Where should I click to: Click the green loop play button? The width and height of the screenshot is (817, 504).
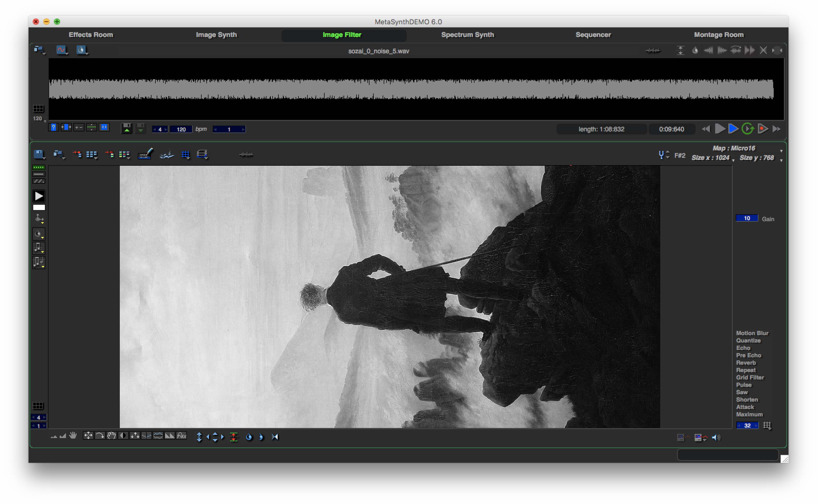(x=748, y=129)
